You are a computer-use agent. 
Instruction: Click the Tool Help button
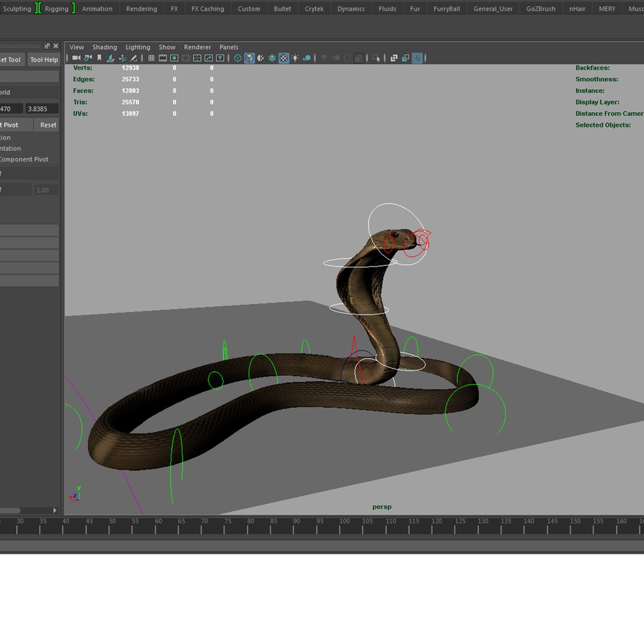[x=44, y=60]
